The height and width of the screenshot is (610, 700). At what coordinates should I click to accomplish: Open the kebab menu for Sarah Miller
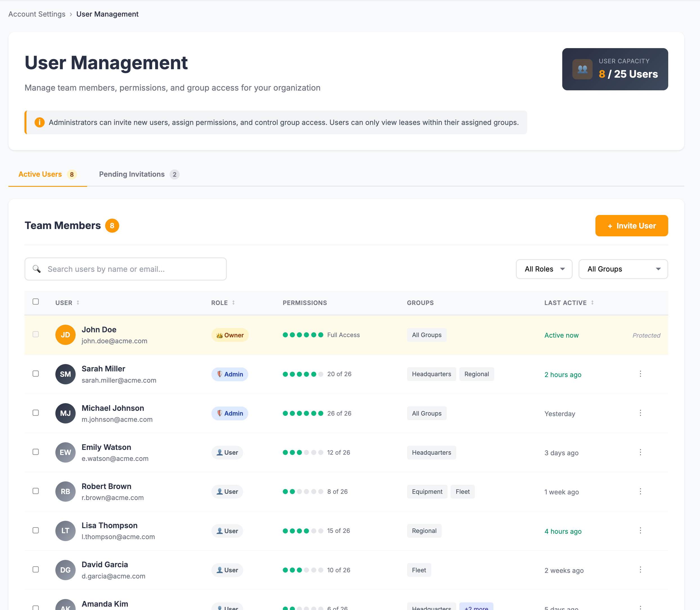(640, 374)
